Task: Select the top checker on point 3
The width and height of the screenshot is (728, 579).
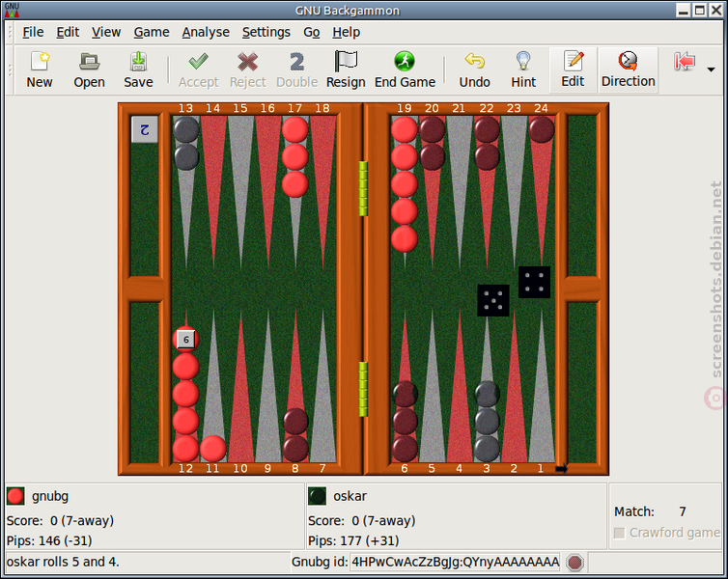Action: click(x=487, y=394)
